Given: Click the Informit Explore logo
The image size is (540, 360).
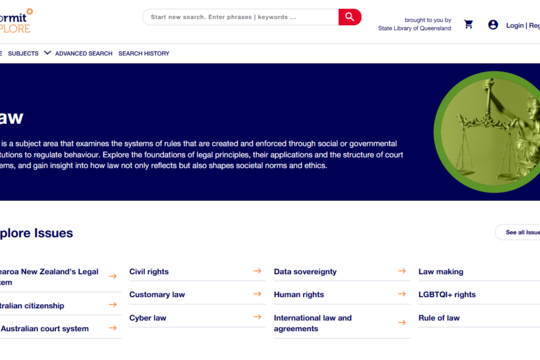Looking at the screenshot, I should click(x=16, y=21).
